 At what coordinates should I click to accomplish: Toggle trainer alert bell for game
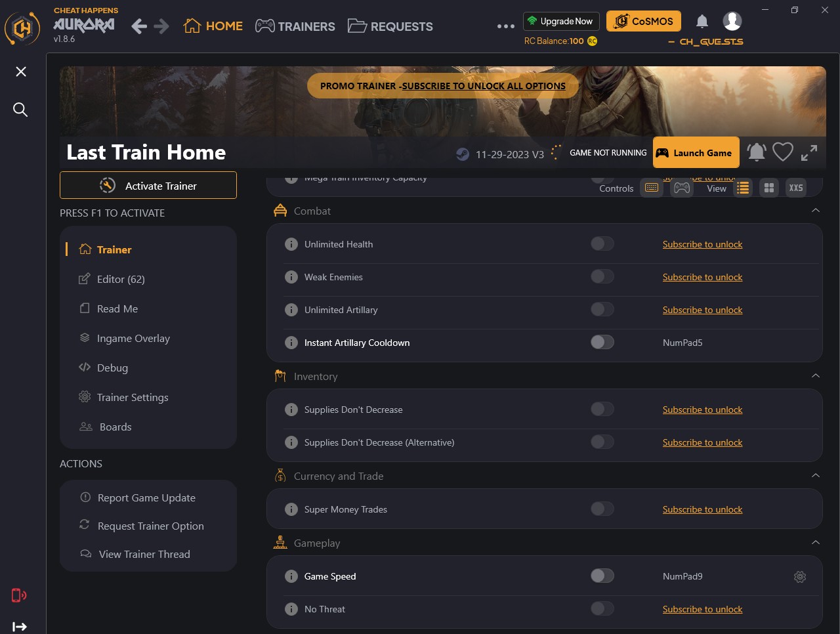coord(757,152)
